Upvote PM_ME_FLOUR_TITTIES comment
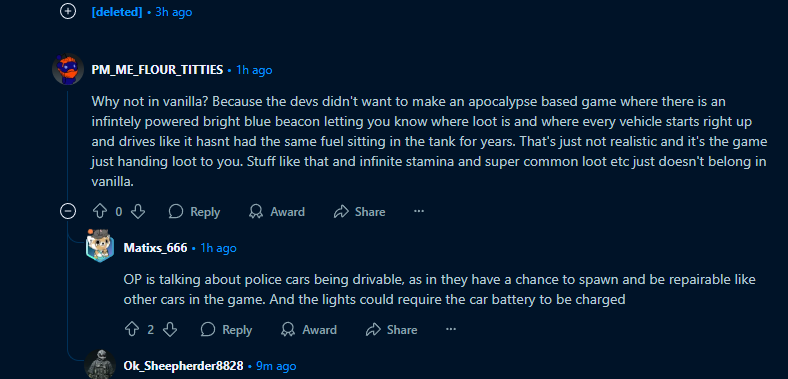The width and height of the screenshot is (788, 379). coord(100,212)
